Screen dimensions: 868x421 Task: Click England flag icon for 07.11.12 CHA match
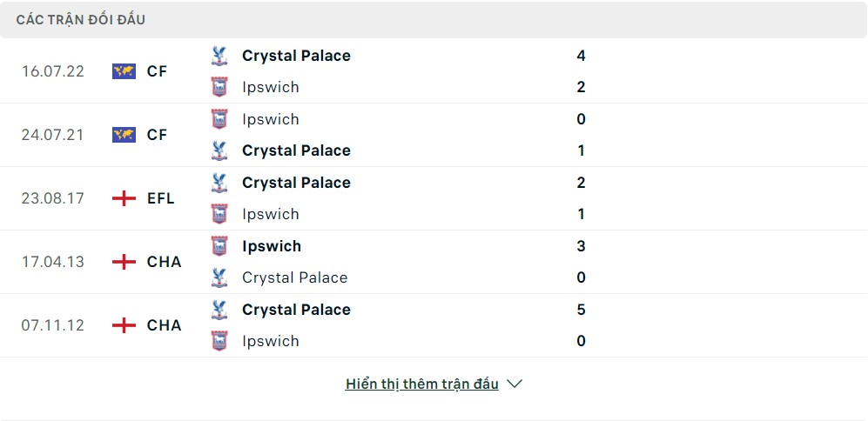[x=124, y=325]
